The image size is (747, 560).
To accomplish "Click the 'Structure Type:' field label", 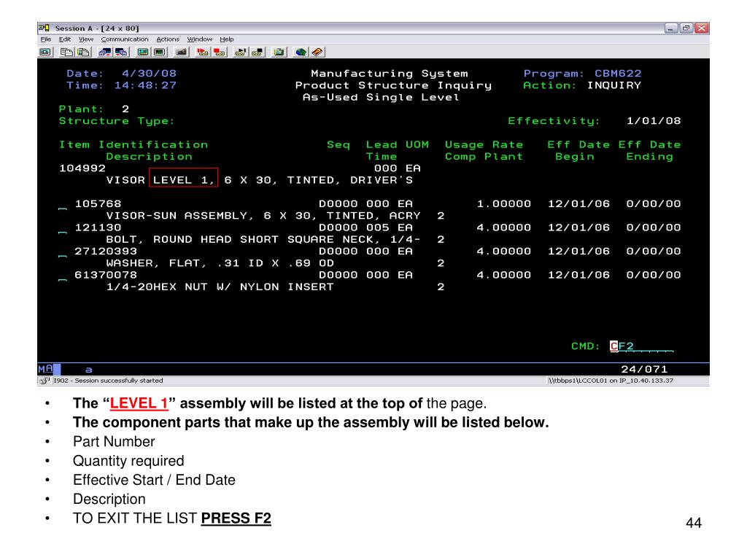I will [117, 121].
